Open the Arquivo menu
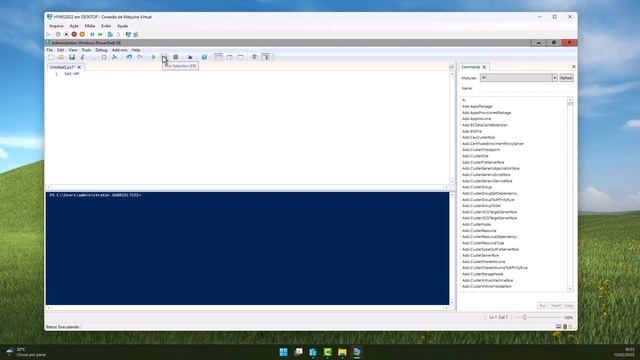 [x=56, y=26]
